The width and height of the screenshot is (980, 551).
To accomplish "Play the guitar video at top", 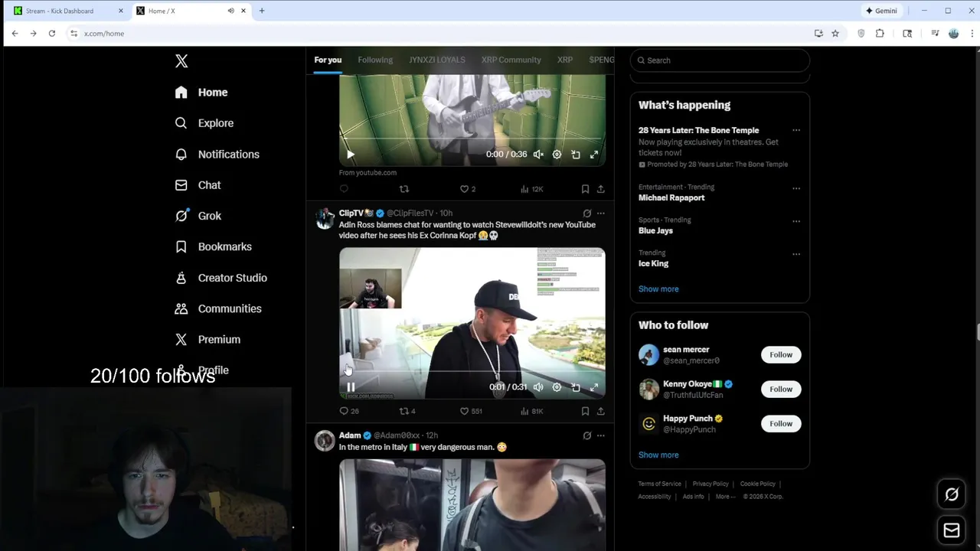I will tap(351, 155).
